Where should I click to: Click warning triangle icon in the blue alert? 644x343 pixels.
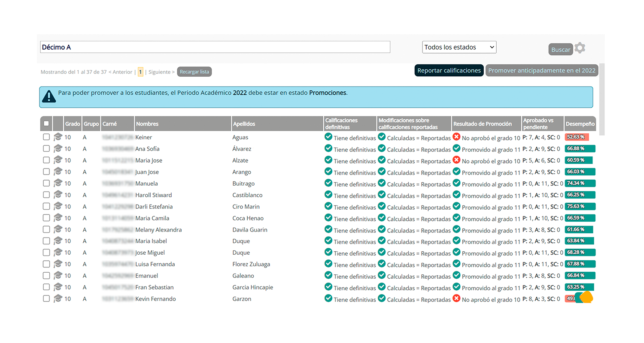pyautogui.click(x=49, y=96)
